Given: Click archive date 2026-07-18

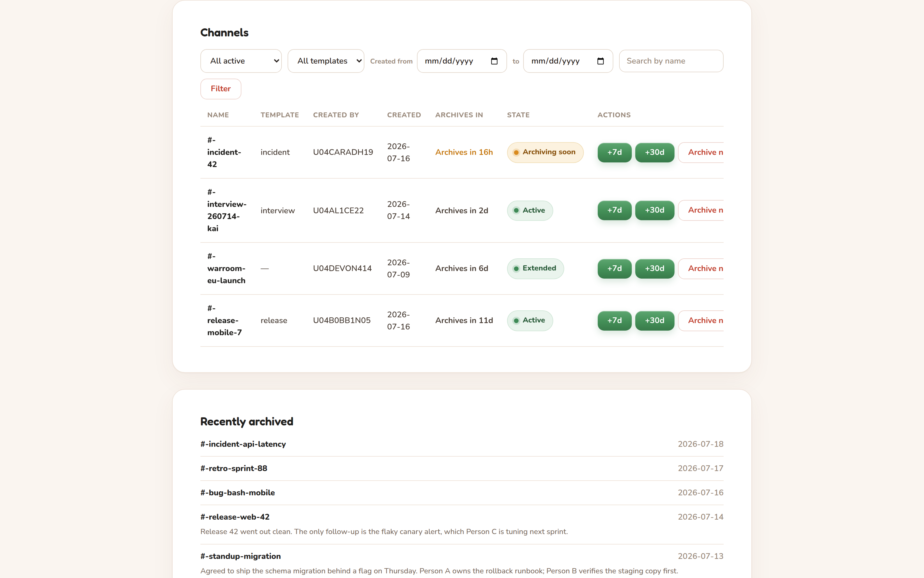Looking at the screenshot, I should pyautogui.click(x=701, y=444).
